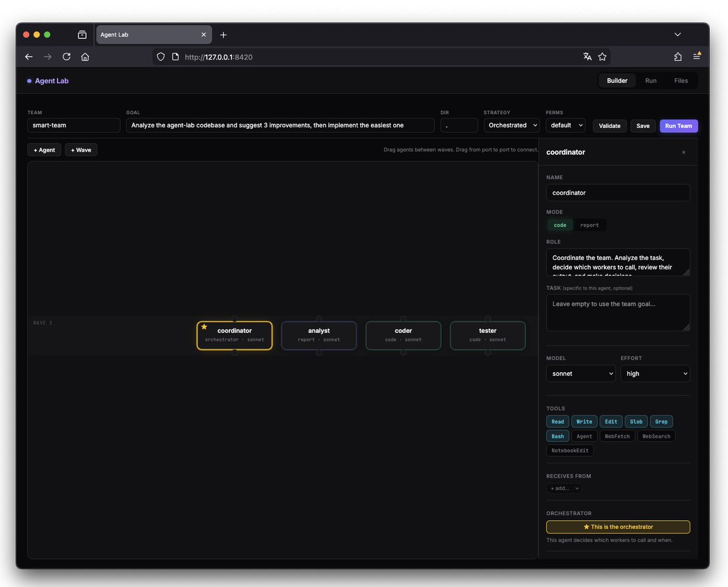Click the top port of coder node

(x=403, y=319)
